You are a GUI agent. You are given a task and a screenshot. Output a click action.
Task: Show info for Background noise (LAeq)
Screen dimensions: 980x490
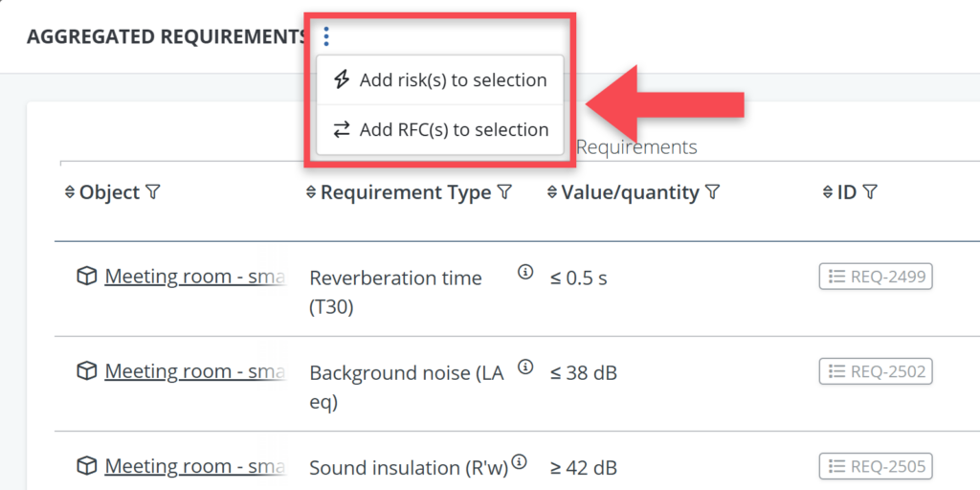tap(524, 367)
